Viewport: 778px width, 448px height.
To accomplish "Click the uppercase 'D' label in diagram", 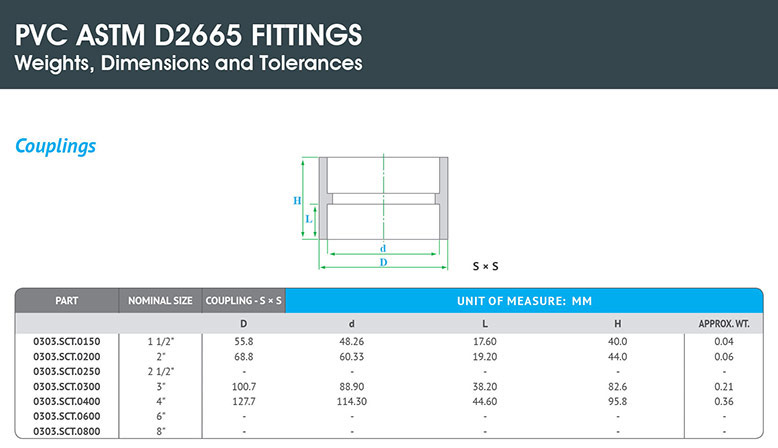I will (x=383, y=262).
